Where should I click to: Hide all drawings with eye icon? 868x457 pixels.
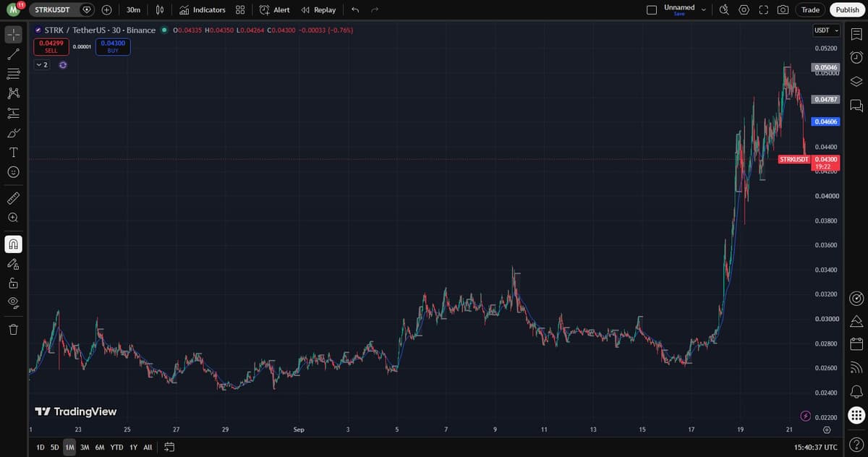click(13, 302)
